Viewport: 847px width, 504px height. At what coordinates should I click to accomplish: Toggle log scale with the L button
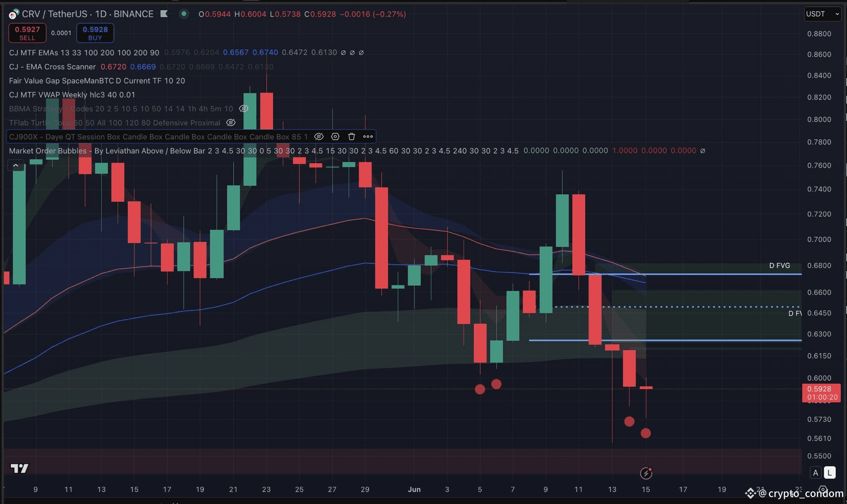pos(830,473)
